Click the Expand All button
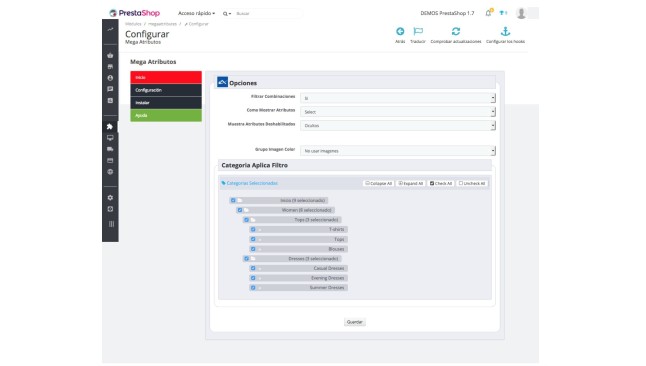Screen dimensions: 646x366 [411, 183]
